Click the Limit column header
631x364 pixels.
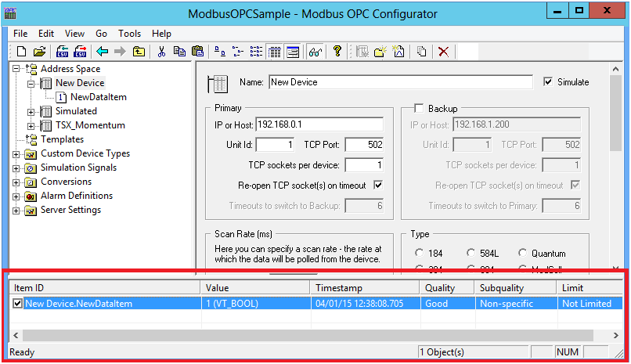point(590,288)
